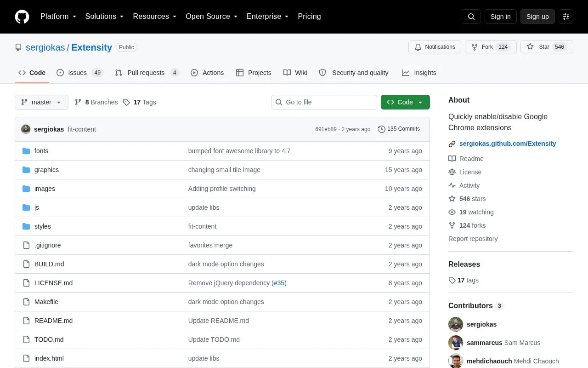Image resolution: width=588 pixels, height=368 pixels.
Task: Open the sergiokas.github.com/Extensity link
Action: coord(508,144)
